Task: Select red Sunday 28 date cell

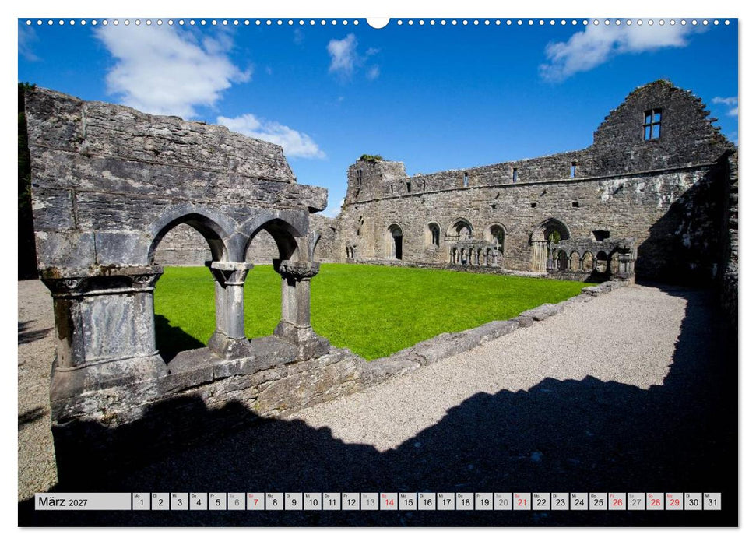Action: coord(656,501)
